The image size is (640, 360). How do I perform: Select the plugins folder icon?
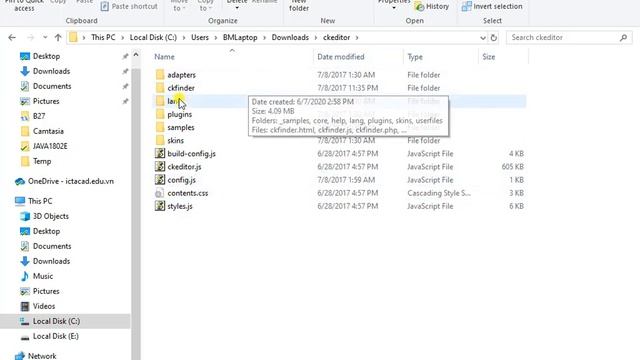pyautogui.click(x=160, y=114)
